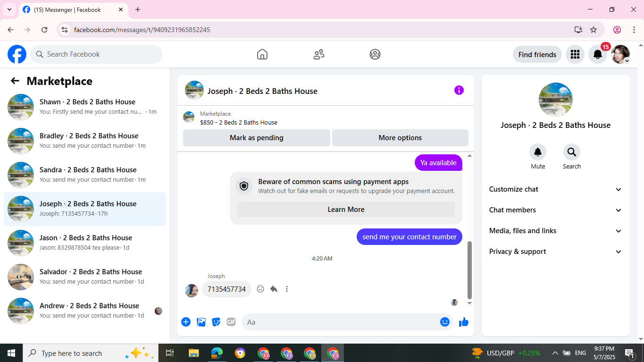644x362 pixels.
Task: Open File Explorer from taskbar
Action: click(x=194, y=353)
